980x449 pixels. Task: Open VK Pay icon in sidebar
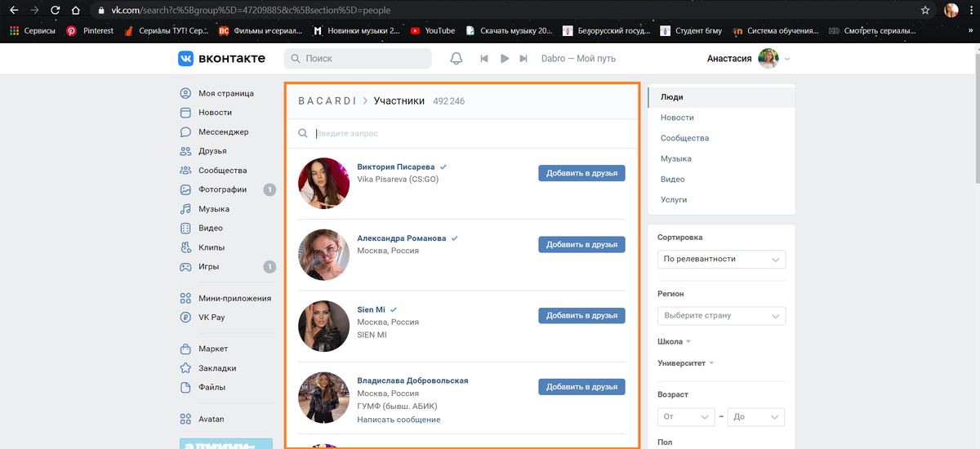coord(185,318)
